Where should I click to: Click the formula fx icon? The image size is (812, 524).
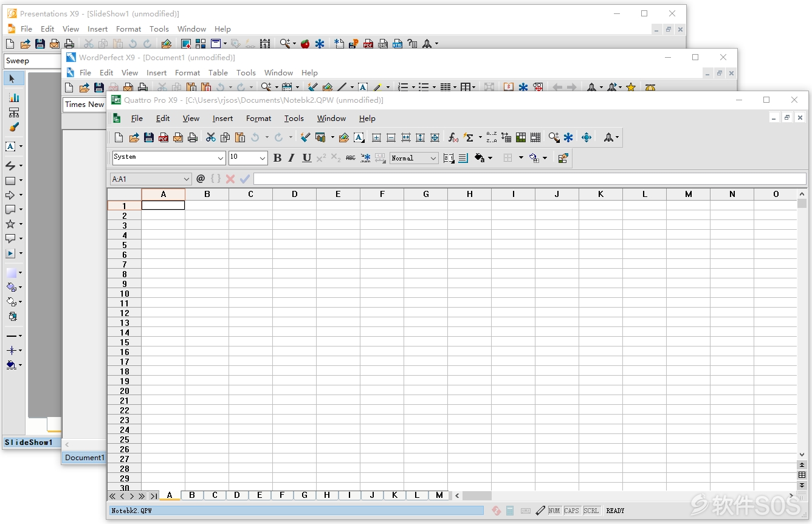tap(453, 138)
